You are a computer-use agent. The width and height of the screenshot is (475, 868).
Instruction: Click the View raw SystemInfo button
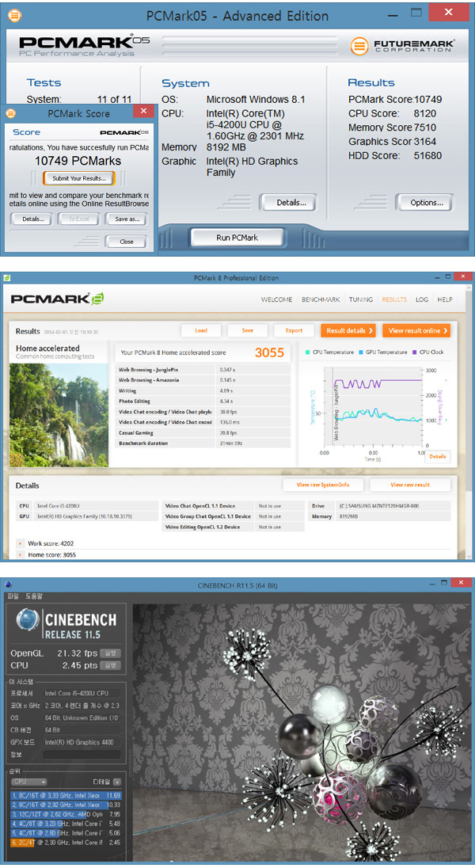pyautogui.click(x=323, y=485)
